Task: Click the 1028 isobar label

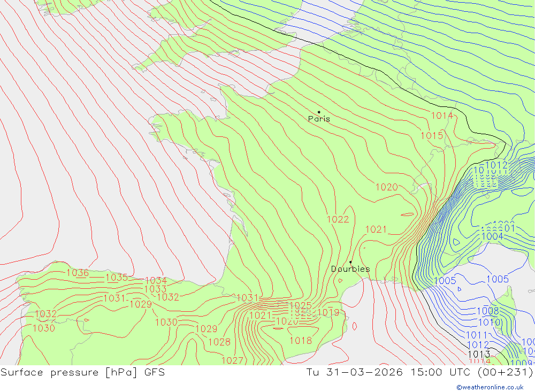Action: click(x=219, y=342)
